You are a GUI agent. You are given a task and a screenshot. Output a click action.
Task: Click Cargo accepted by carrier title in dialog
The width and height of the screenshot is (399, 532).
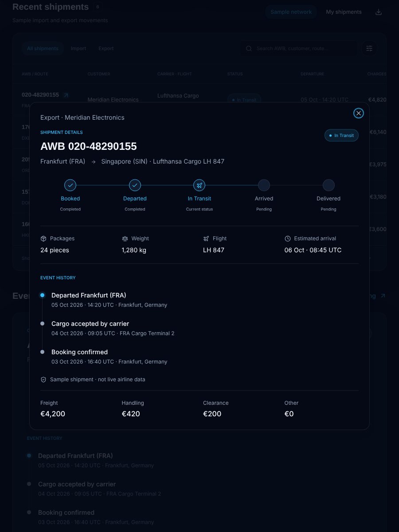coord(90,324)
